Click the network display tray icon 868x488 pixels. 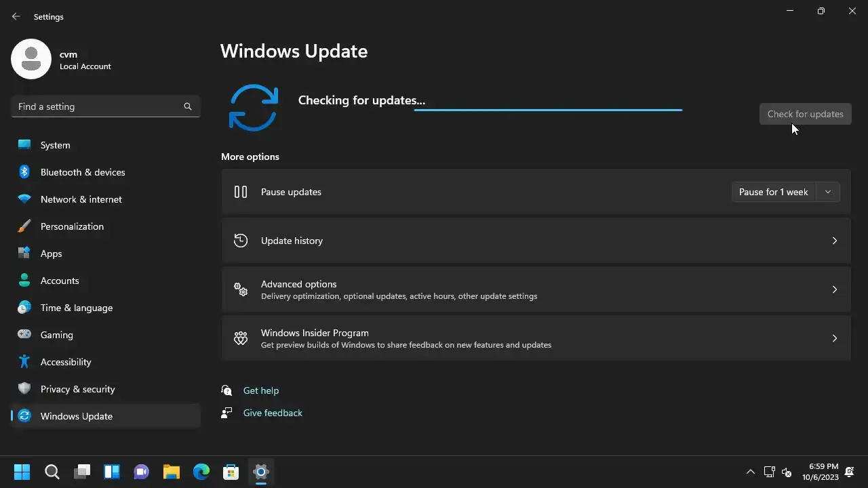769,472
